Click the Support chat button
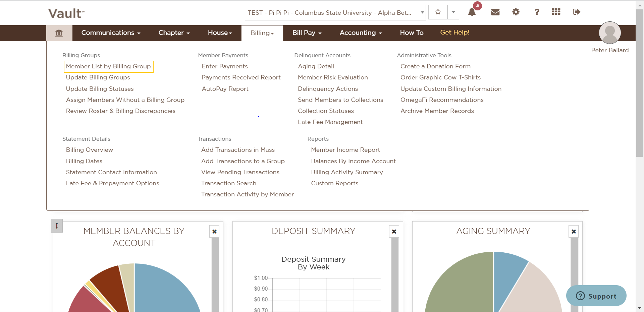This screenshot has height=312, width=644. 596,296
